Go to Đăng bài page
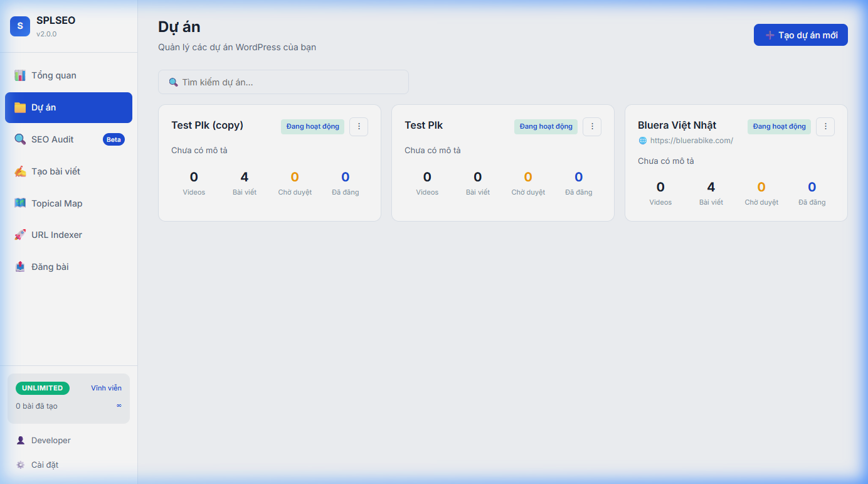This screenshot has width=868, height=484. point(68,267)
